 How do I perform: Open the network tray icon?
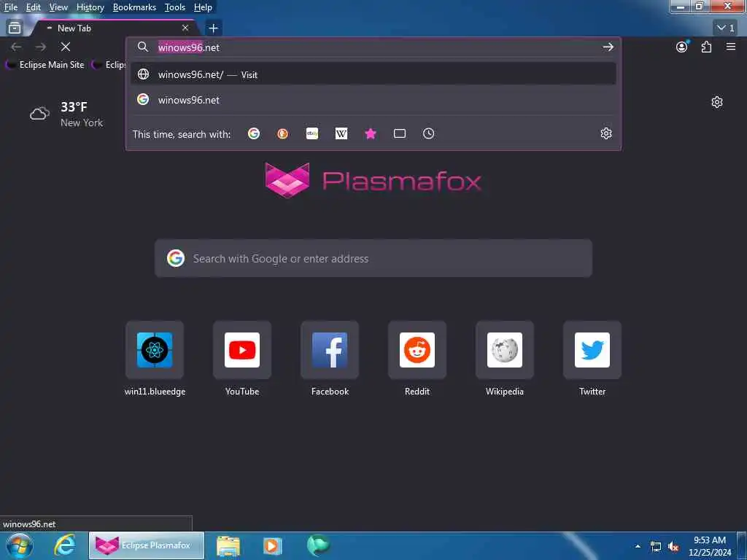[656, 547]
